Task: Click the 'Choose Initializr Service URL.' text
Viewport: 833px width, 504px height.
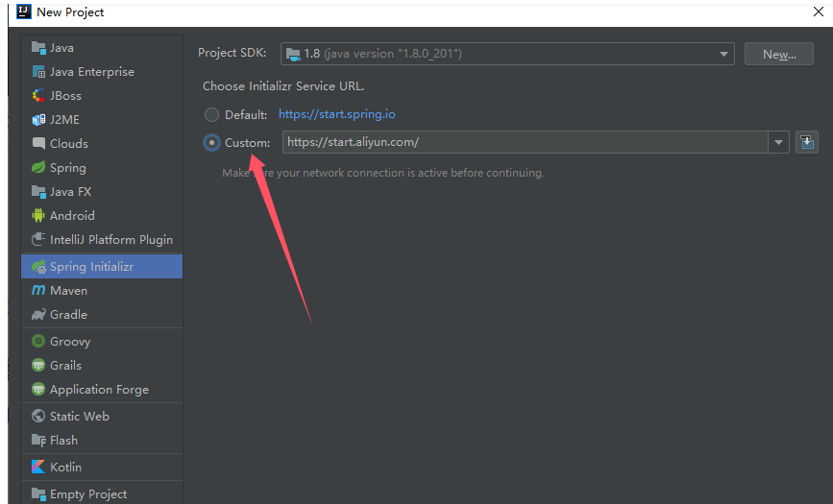Action: pyautogui.click(x=283, y=86)
